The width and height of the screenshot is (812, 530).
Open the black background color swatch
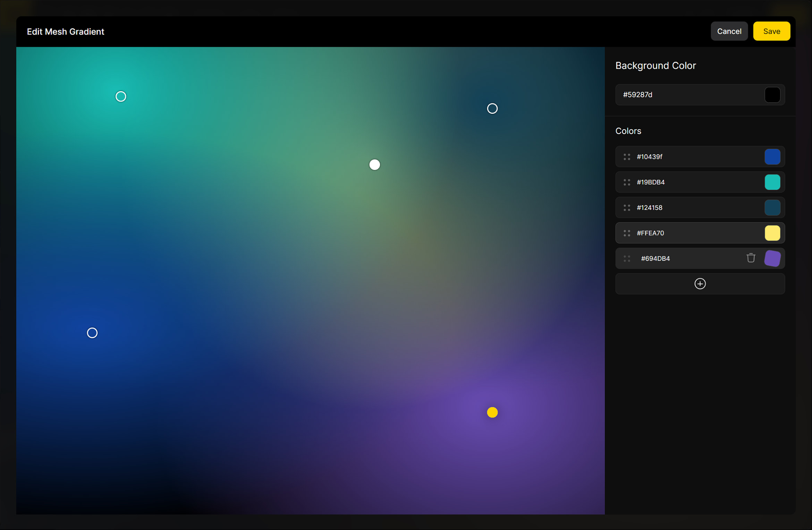tap(772, 95)
